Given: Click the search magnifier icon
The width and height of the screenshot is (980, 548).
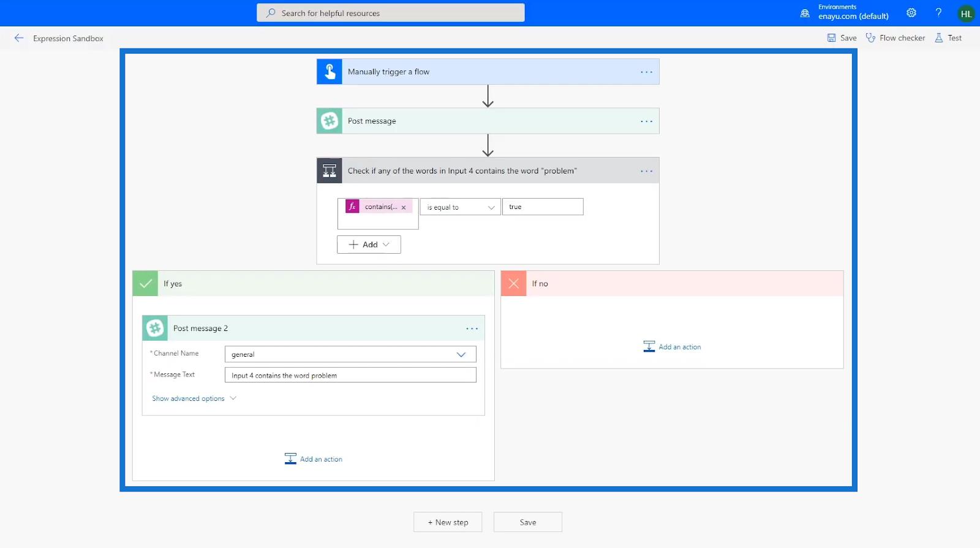Looking at the screenshot, I should tap(271, 13).
